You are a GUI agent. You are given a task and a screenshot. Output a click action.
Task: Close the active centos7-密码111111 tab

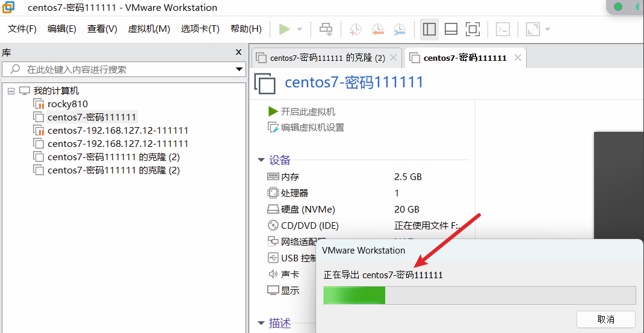[x=518, y=58]
